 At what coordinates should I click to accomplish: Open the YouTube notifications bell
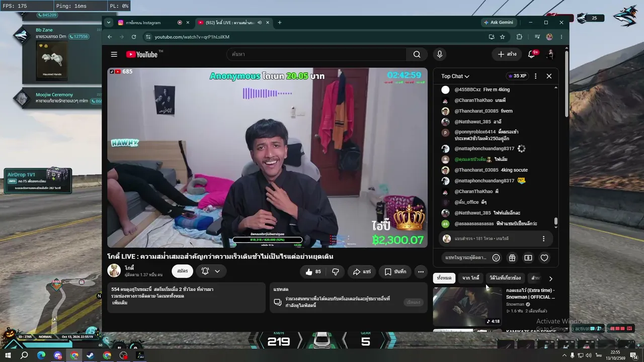[x=532, y=54]
